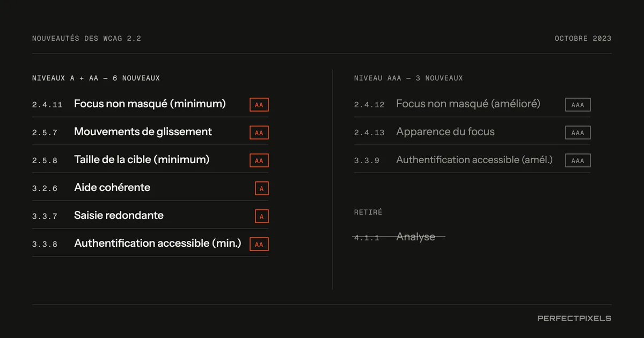Click the "Focus non masqué (minimum)" criterion title

pyautogui.click(x=150, y=104)
